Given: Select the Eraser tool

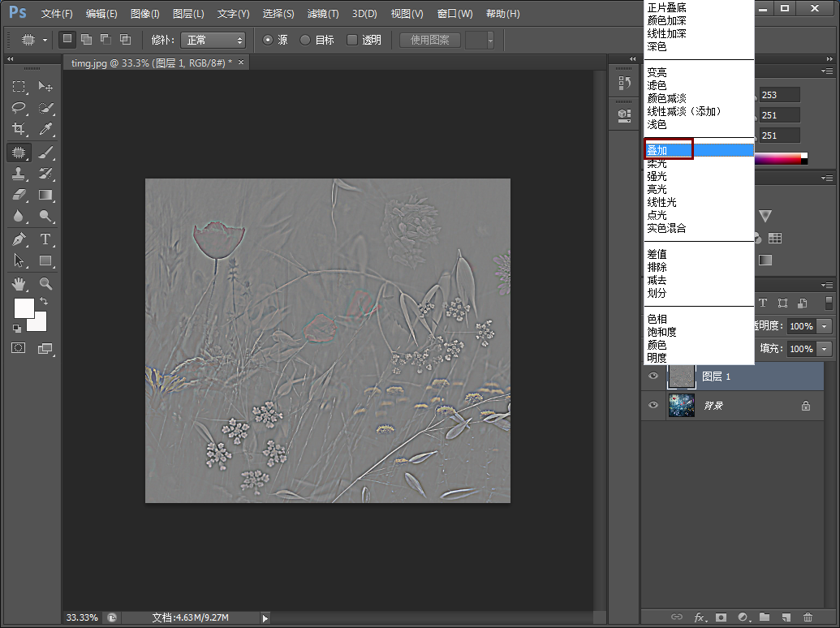Looking at the screenshot, I should coord(19,195).
